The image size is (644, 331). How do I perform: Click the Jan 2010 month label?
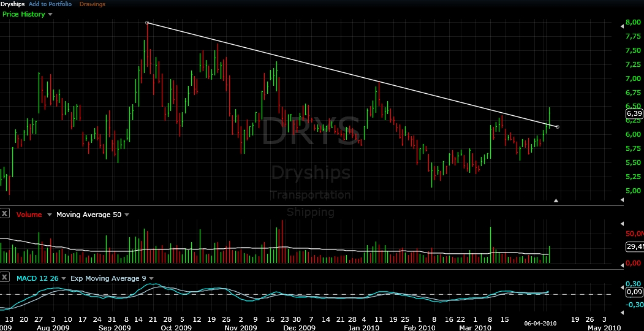[x=365, y=328]
